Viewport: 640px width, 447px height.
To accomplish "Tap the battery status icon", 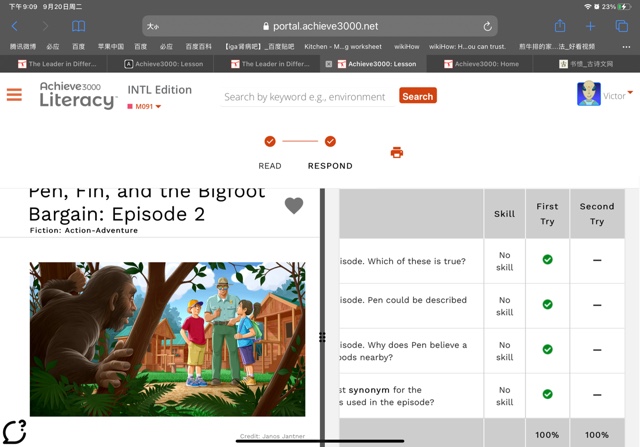I will coord(624,7).
